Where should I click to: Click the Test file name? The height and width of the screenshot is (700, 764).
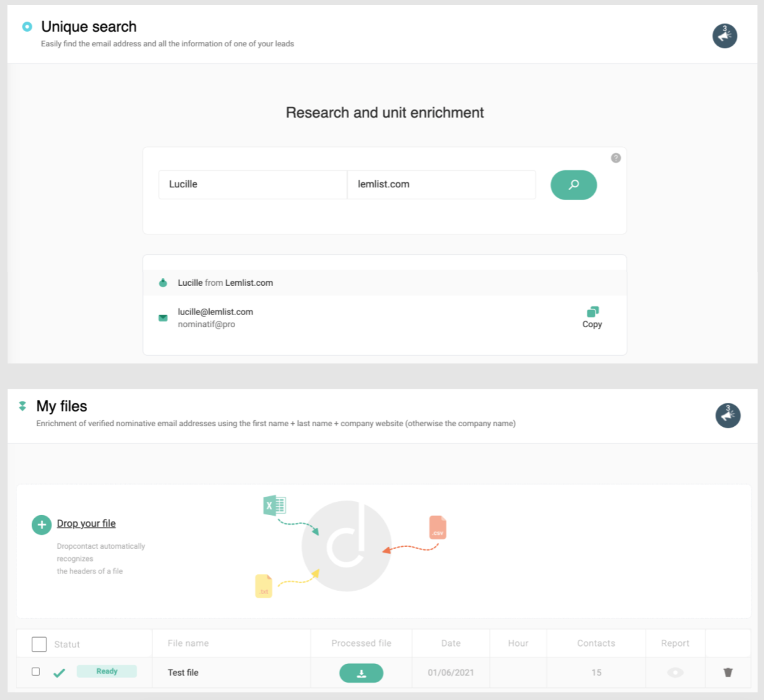(183, 673)
